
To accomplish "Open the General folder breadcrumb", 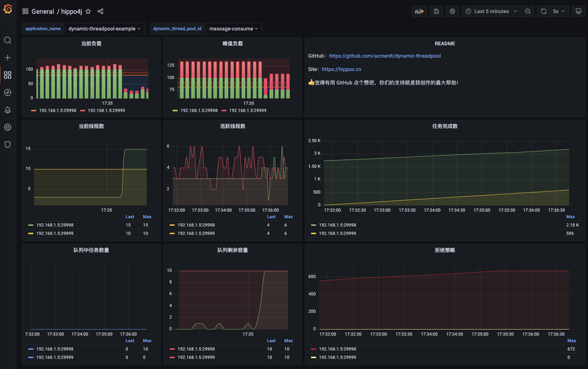I will (42, 12).
